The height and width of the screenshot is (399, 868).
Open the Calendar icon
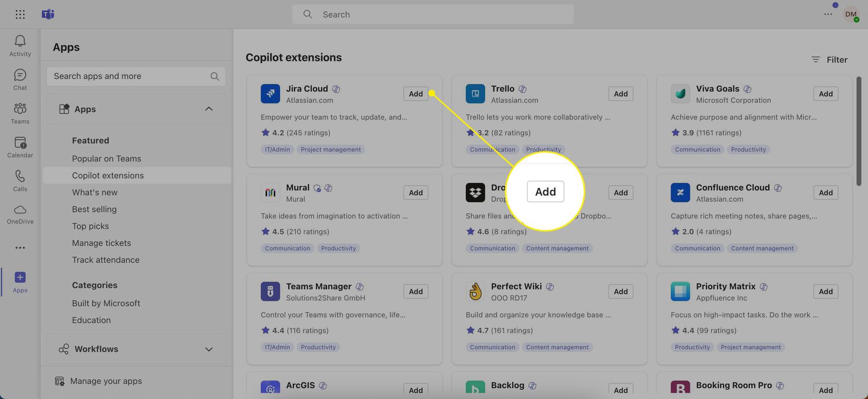[20, 143]
